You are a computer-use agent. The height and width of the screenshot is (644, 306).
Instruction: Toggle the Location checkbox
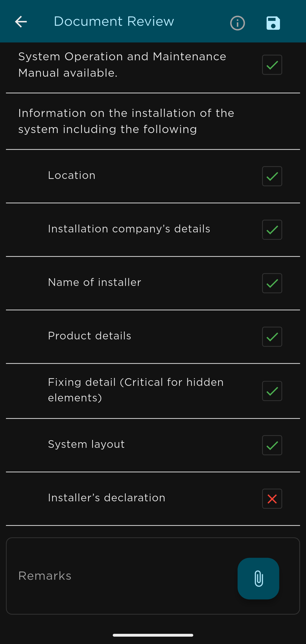pyautogui.click(x=272, y=176)
